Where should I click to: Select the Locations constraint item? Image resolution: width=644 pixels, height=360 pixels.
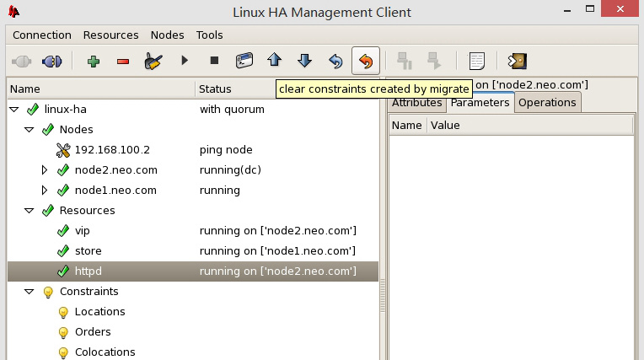tap(99, 312)
